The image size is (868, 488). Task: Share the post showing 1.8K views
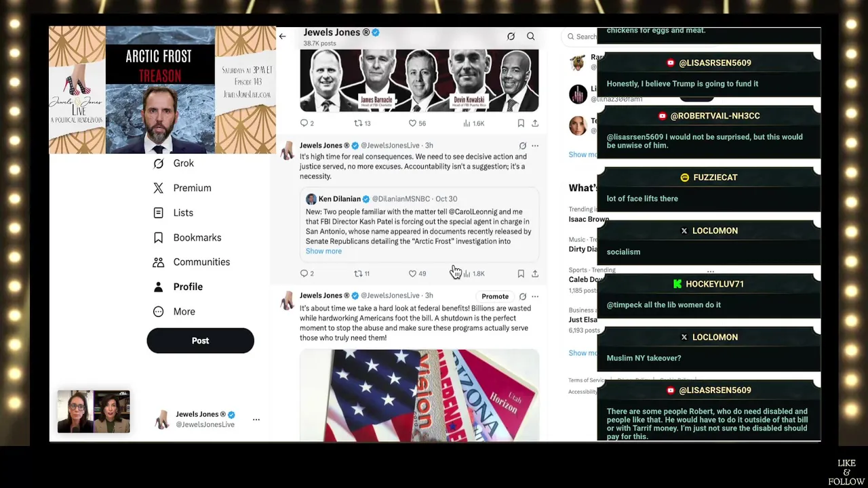pos(535,274)
